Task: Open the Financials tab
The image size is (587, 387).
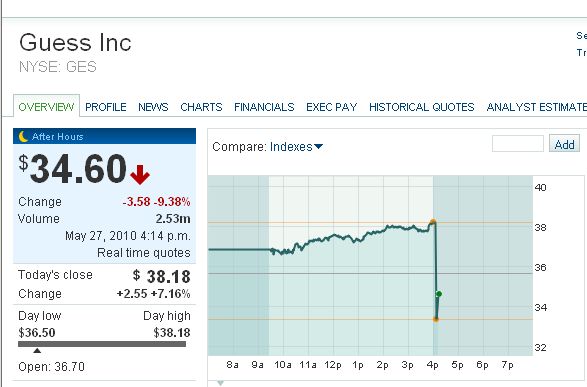Action: [264, 107]
